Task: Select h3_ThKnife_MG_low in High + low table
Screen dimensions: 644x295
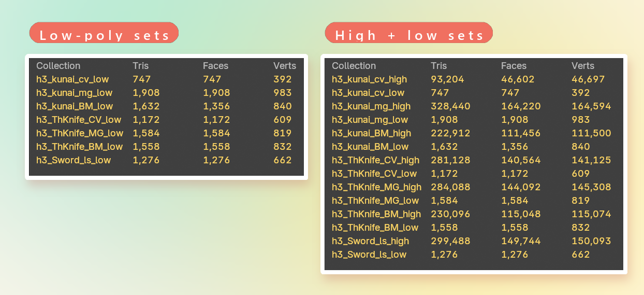Action: coord(375,201)
